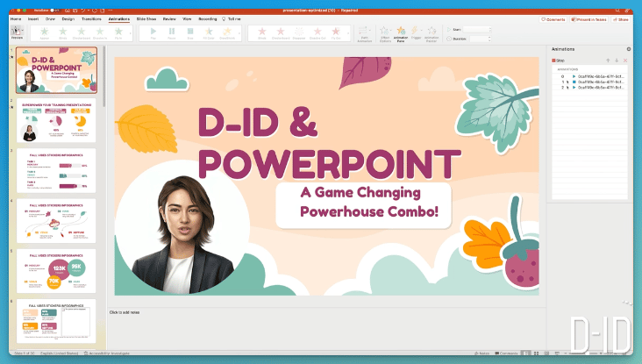This screenshot has width=642, height=364.
Task: Click the Preview animations icon
Action: coord(17,32)
